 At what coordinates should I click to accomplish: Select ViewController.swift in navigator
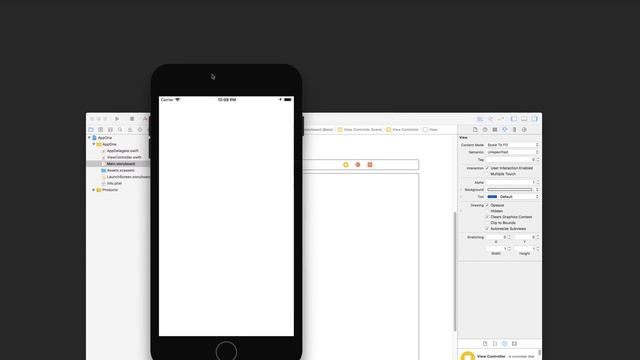click(124, 158)
